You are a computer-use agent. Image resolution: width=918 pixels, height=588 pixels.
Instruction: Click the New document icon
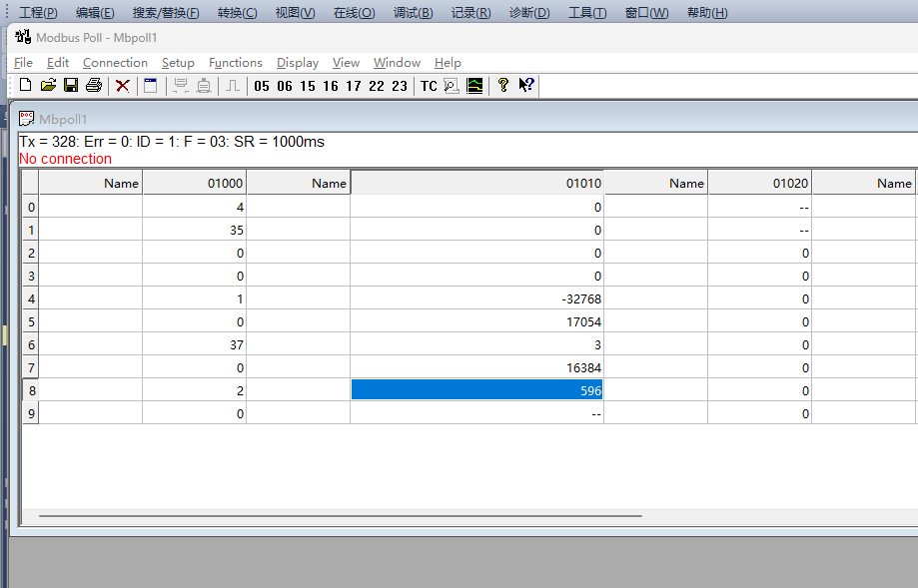26,86
